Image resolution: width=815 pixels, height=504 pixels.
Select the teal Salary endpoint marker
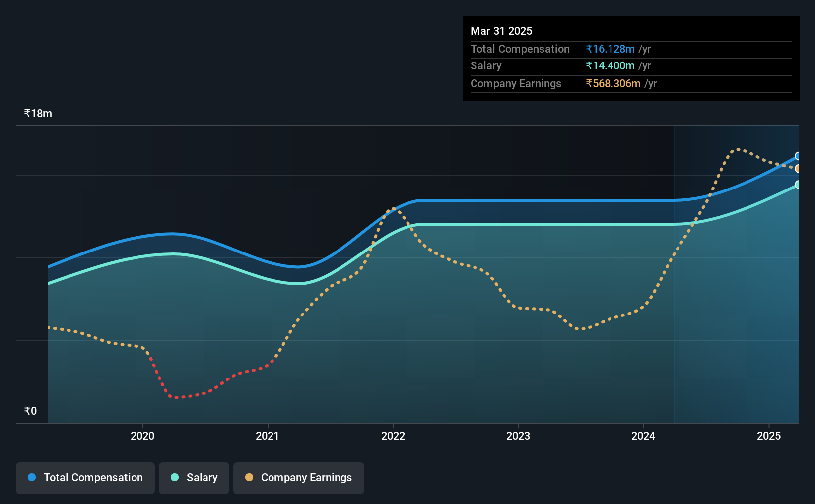pyautogui.click(x=798, y=185)
